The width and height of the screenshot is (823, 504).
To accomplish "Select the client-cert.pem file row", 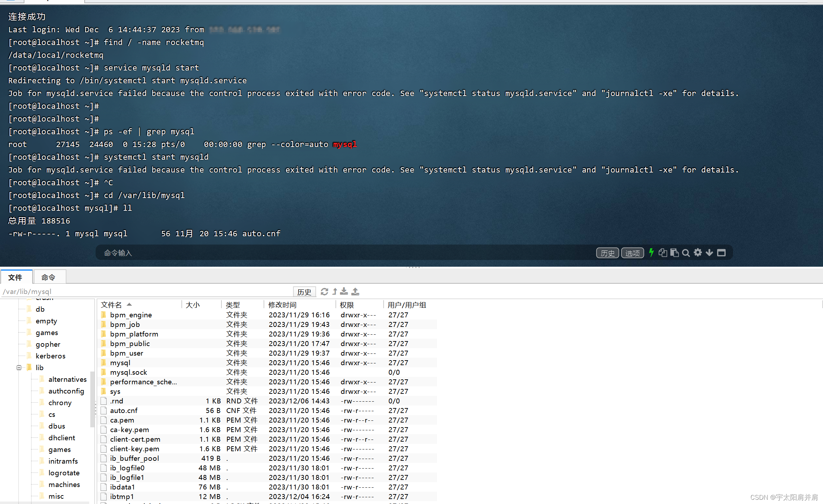I will pos(267,439).
